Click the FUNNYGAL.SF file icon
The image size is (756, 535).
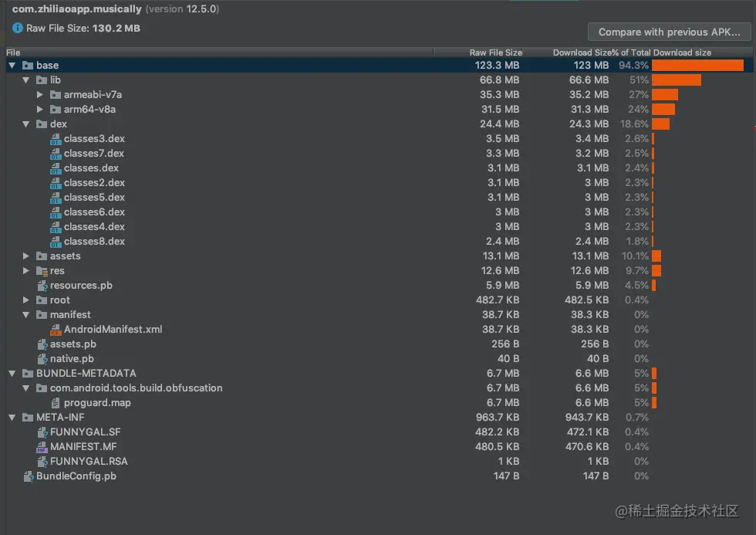click(x=42, y=432)
